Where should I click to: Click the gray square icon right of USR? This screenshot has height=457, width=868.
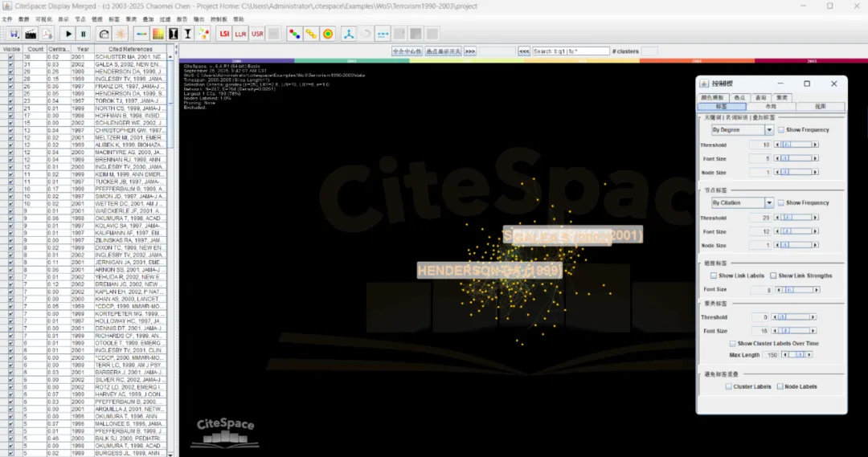click(273, 34)
